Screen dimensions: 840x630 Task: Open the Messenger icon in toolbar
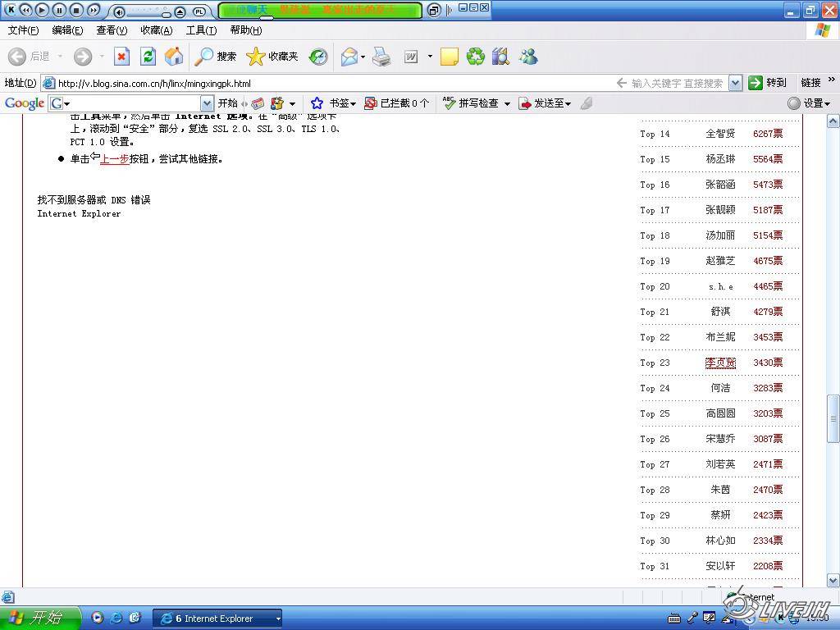click(x=528, y=57)
